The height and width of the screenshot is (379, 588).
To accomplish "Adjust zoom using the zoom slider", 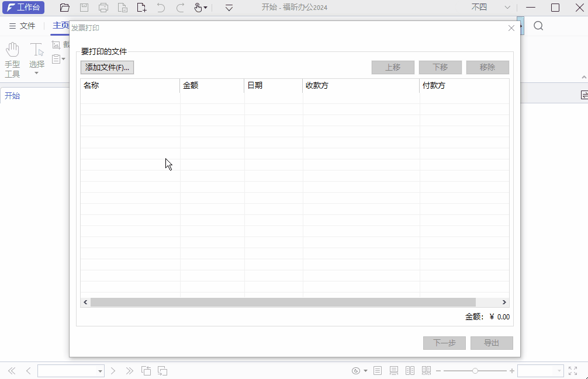I will [476, 370].
